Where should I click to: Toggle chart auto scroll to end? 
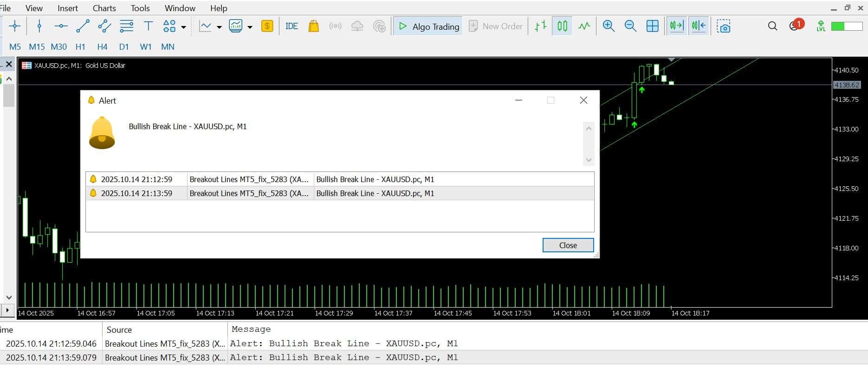(676, 26)
